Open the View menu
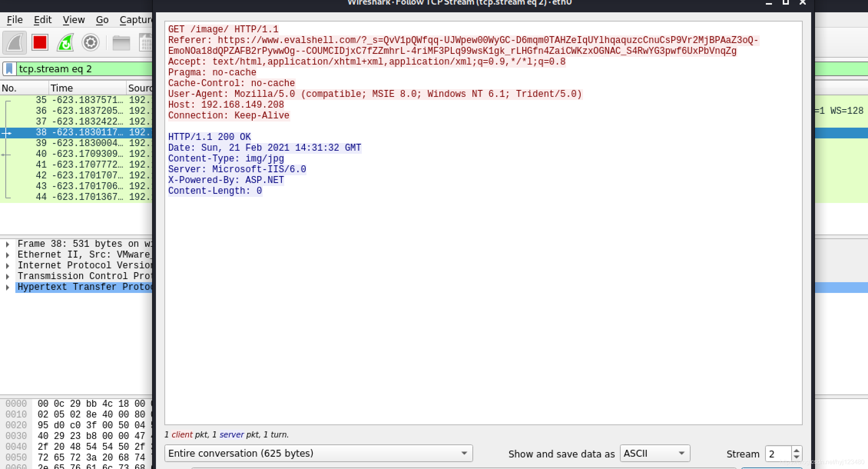This screenshot has height=469, width=868. click(73, 20)
